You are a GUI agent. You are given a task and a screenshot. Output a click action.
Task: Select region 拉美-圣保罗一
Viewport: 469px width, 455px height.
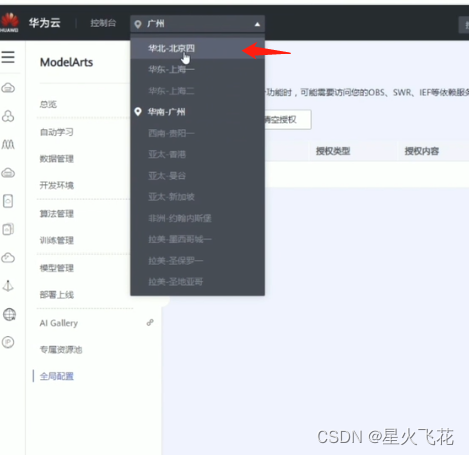click(197, 260)
